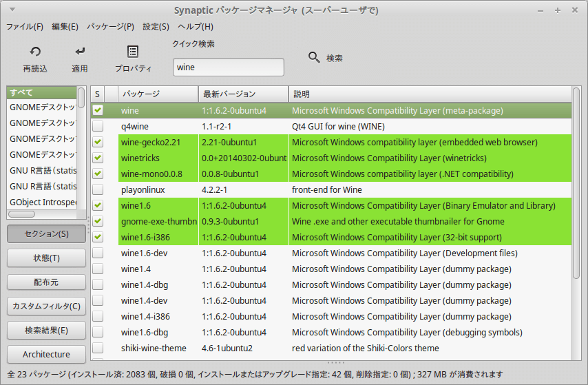Screen dimensions: 588x385
Task: Click the 検索結果(E) button
Action: (47, 330)
